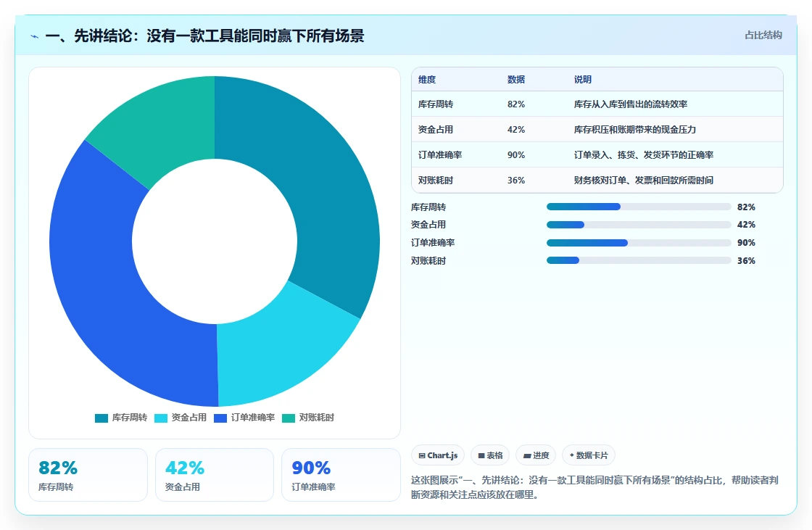Screen dimensions: 812x530
Task: Click the 订单准确率 legend label
Action: pyautogui.click(x=253, y=418)
